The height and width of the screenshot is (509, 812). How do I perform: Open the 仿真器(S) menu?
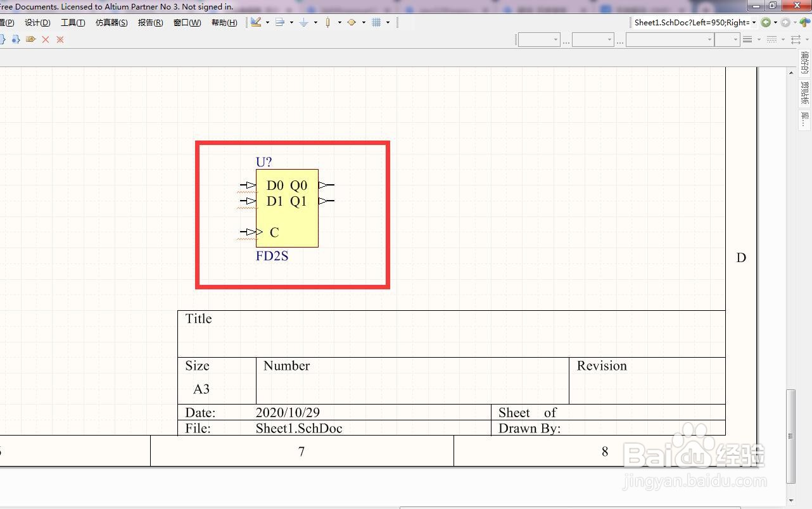coord(111,23)
